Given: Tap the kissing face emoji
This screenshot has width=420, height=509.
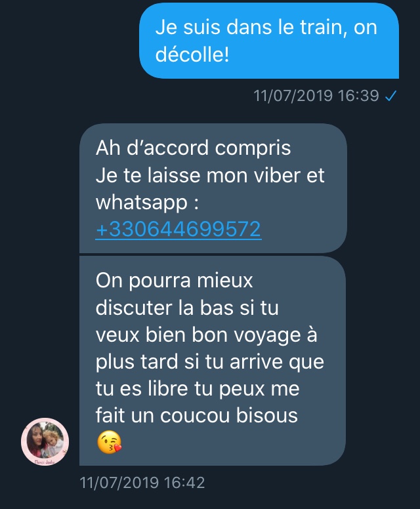Looking at the screenshot, I should 109,442.
